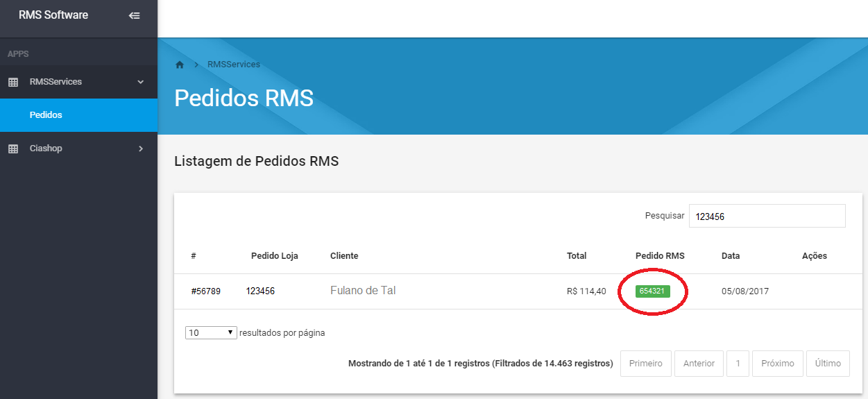Open the Pedidos menu item

46,115
